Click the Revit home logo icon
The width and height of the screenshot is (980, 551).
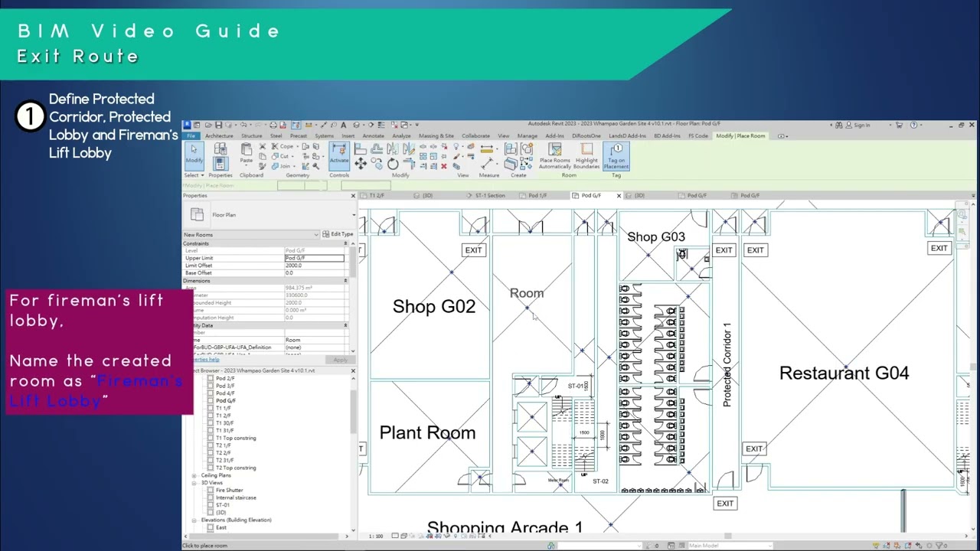[187, 125]
